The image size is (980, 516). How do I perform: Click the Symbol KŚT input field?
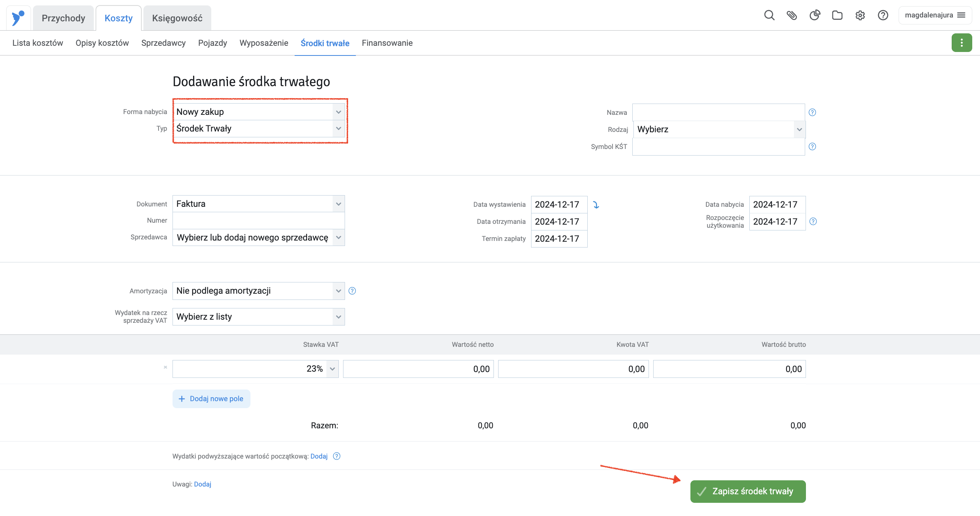pyautogui.click(x=719, y=147)
